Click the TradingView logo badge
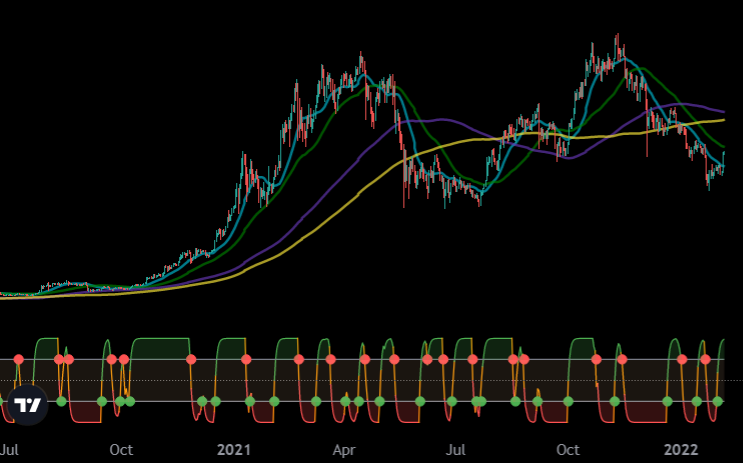Viewport: 743px width, 463px height. [27, 405]
